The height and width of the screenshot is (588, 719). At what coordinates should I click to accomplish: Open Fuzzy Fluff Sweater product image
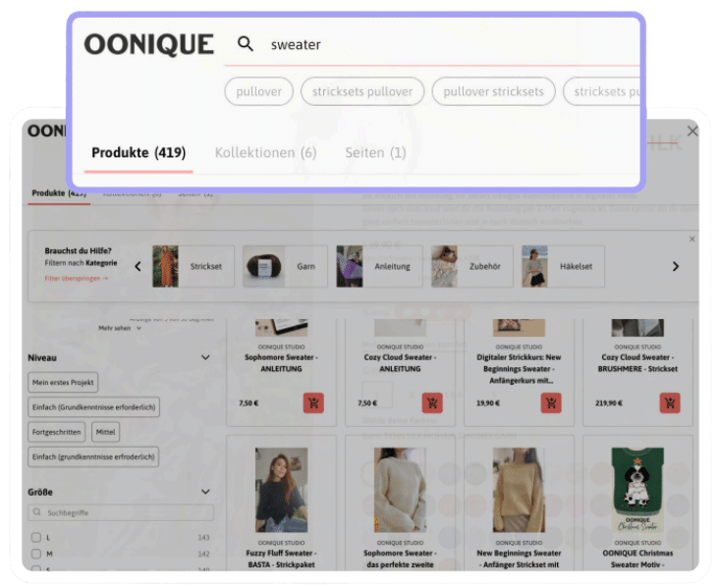tap(281, 490)
